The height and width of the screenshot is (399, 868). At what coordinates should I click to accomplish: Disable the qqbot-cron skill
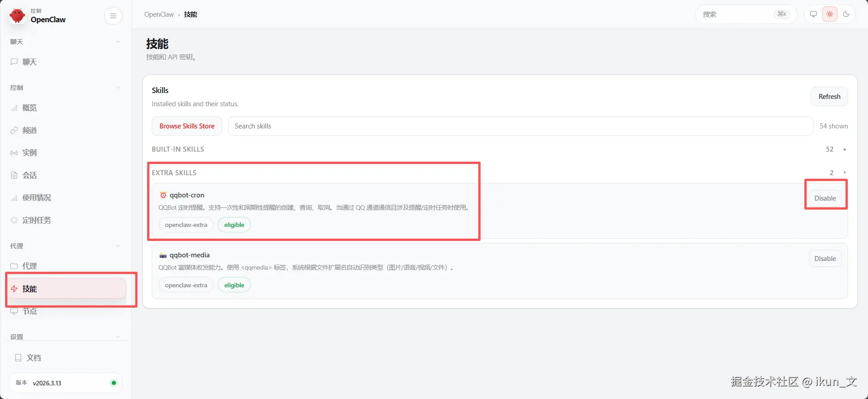point(825,198)
